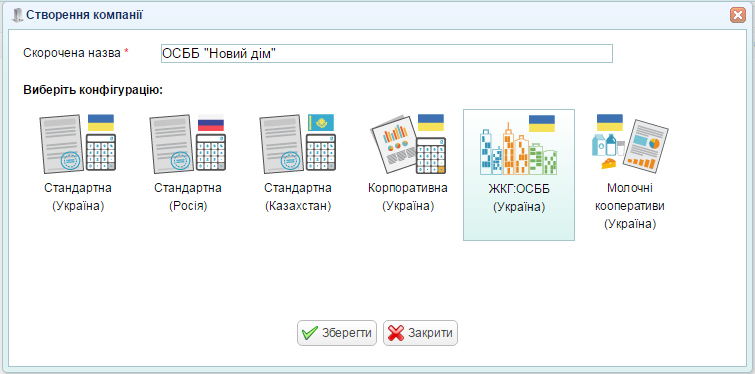
Task: Click the Створення компанії title icon
Action: point(18,15)
